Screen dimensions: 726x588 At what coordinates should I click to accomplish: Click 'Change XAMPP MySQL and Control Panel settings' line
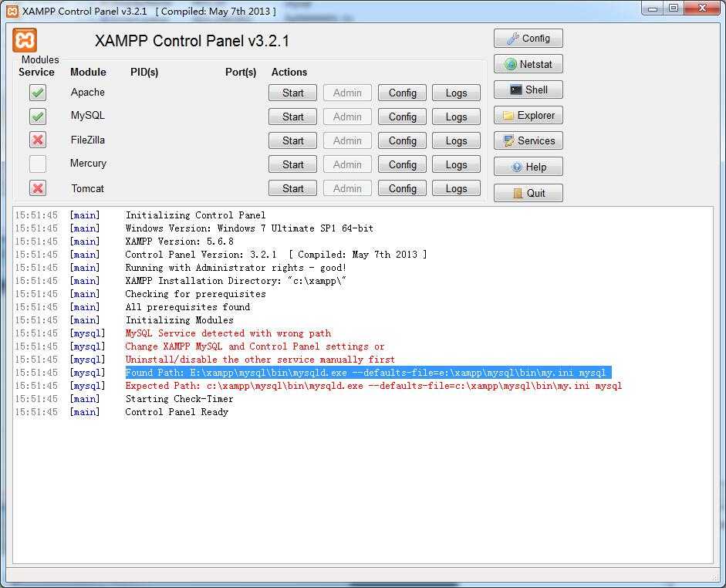(x=255, y=346)
